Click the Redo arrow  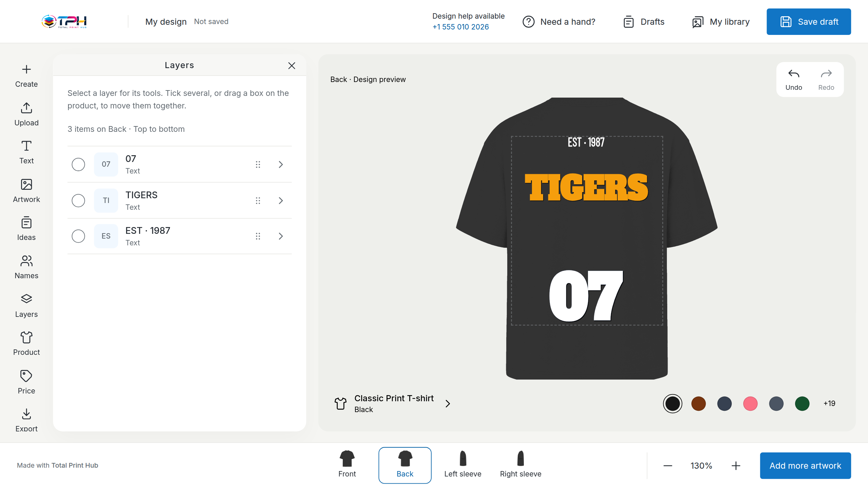tap(826, 80)
